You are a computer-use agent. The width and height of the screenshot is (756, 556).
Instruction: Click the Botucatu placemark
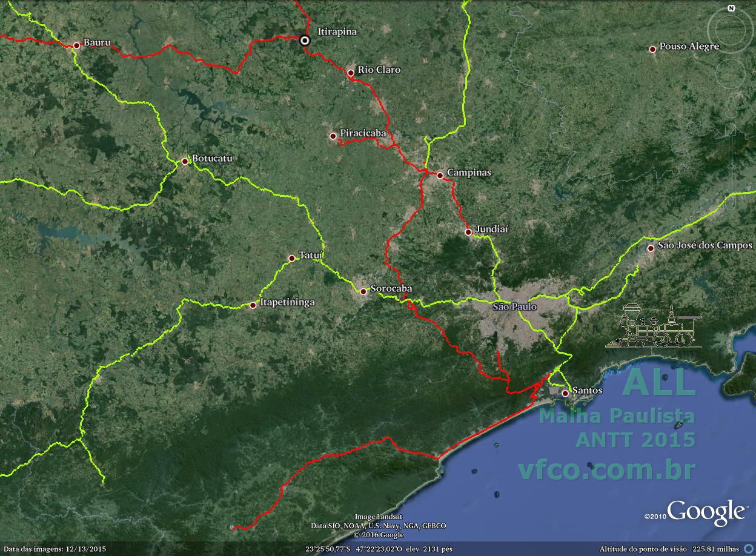[x=185, y=162]
